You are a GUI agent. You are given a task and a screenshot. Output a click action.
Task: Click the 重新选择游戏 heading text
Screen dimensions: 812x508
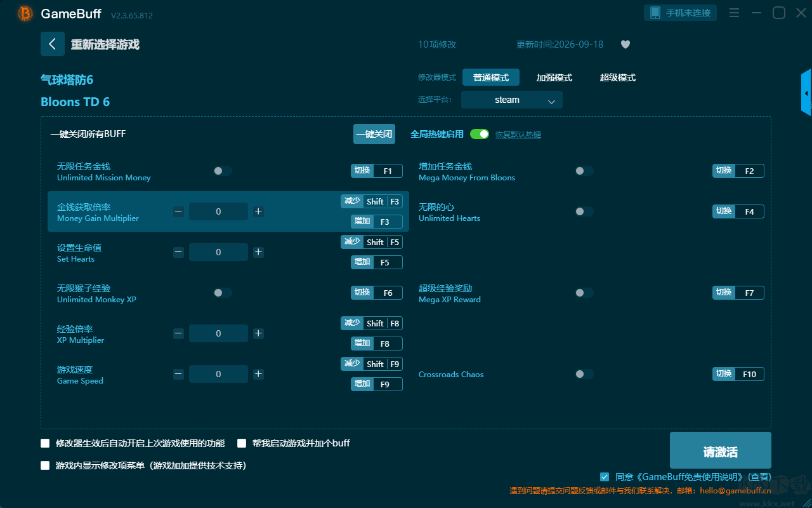pos(105,44)
